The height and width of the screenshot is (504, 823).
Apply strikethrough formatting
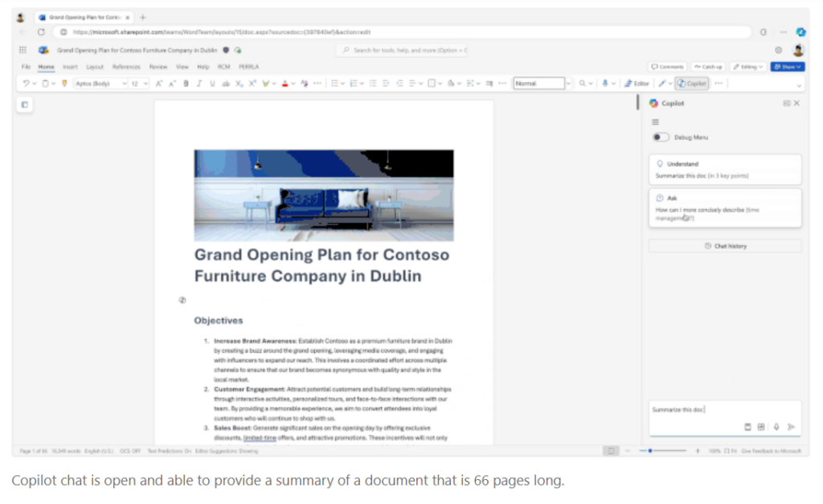[x=226, y=84]
